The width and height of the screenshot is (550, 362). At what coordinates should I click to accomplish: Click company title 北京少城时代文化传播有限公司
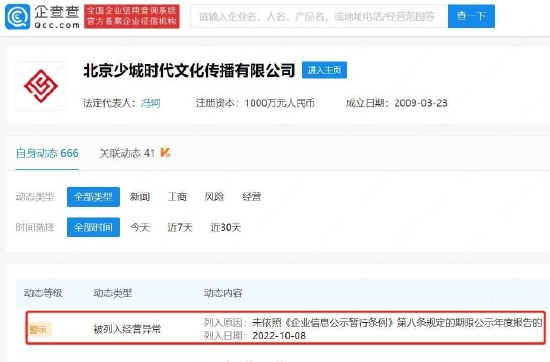tap(189, 71)
